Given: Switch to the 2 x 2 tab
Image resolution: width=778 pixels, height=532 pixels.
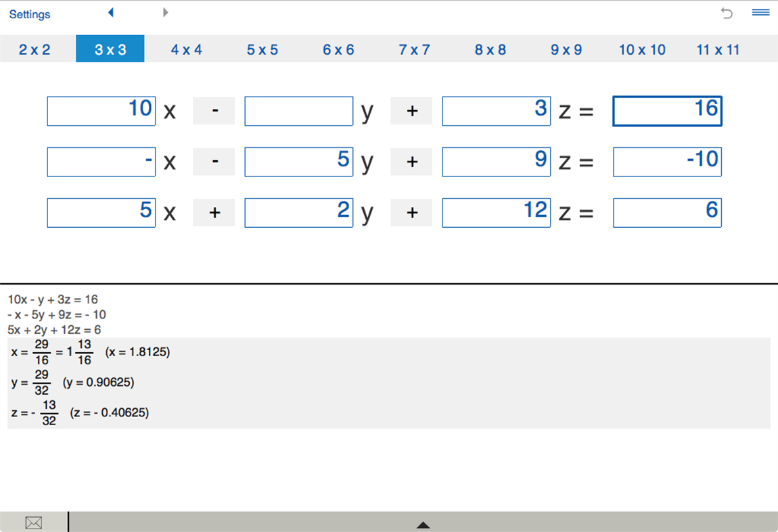Looking at the screenshot, I should click(x=34, y=48).
